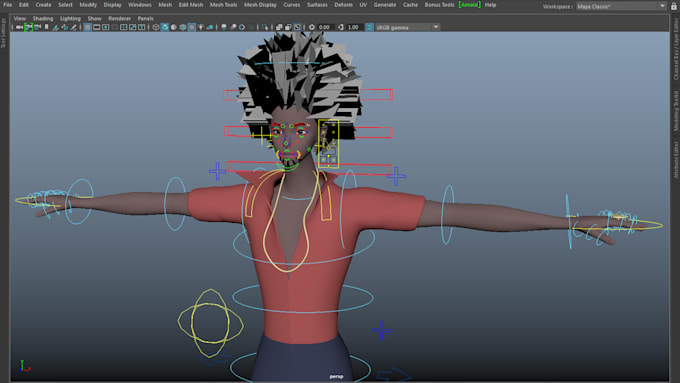Toggle the Gate Mask button
Viewport: 680px width, 383px height.
click(114, 27)
